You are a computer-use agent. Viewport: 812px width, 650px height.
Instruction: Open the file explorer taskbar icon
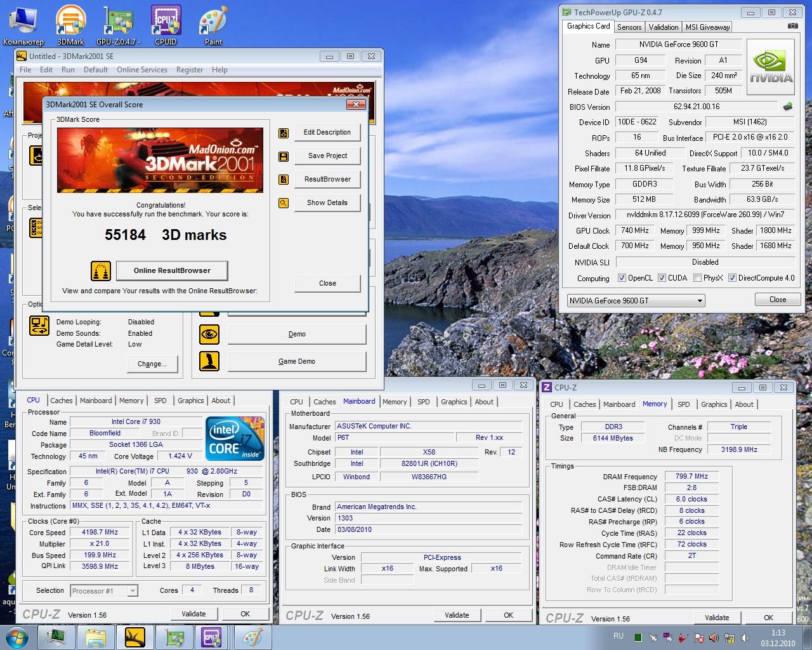coord(96,637)
